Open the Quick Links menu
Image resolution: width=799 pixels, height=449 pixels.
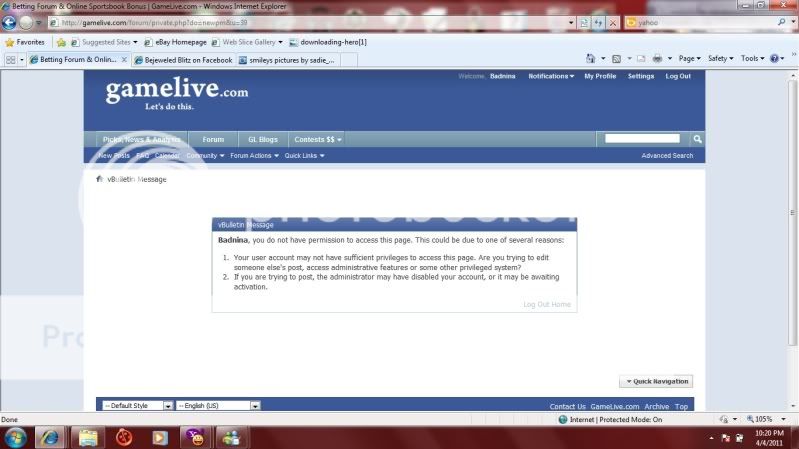tap(304, 155)
